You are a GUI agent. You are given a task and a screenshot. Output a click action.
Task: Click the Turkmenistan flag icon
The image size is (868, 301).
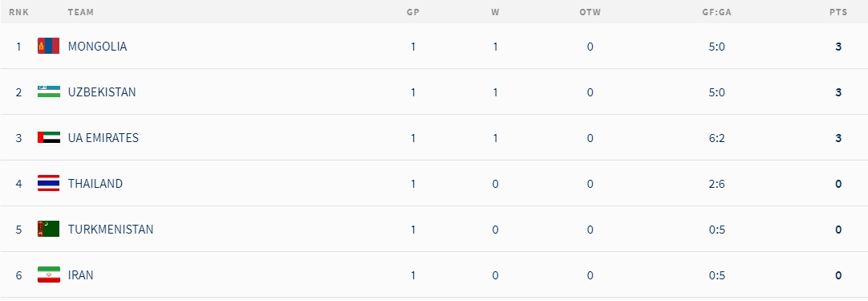pyautogui.click(x=49, y=229)
